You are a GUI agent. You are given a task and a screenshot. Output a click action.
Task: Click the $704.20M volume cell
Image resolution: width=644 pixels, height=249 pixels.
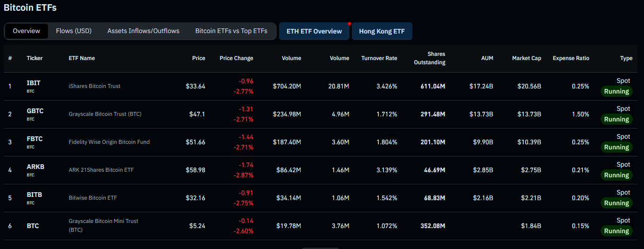[287, 86]
